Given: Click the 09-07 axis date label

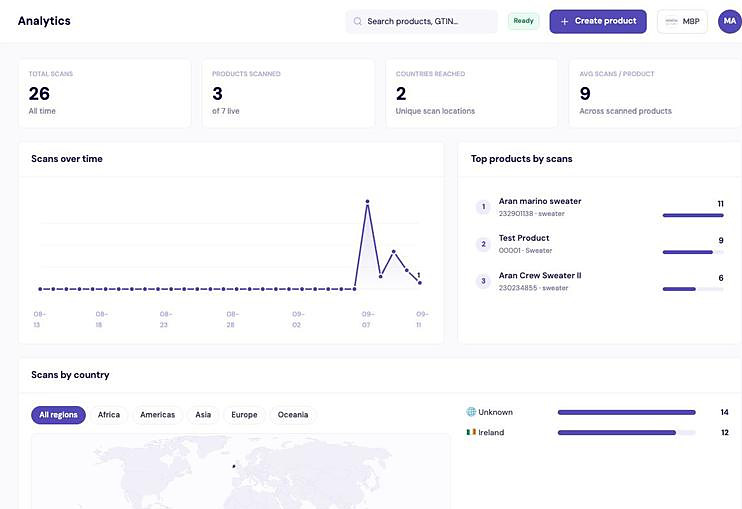Looking at the screenshot, I should pyautogui.click(x=368, y=319).
